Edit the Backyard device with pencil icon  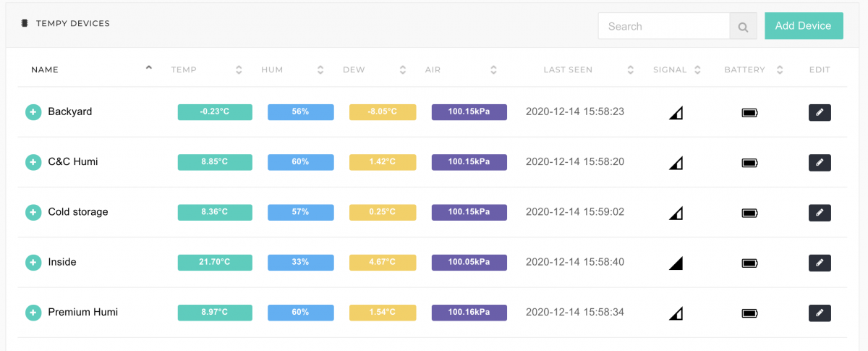(820, 112)
